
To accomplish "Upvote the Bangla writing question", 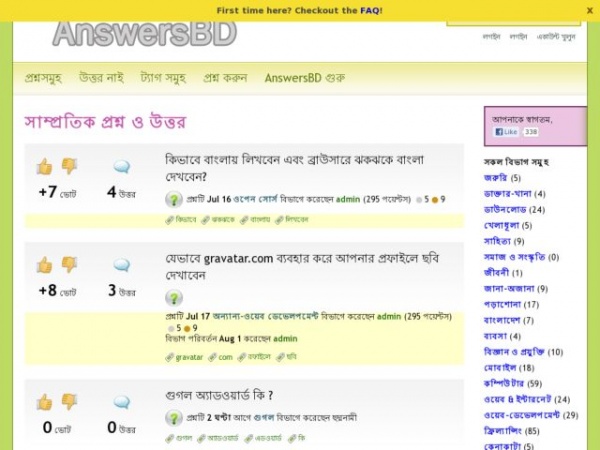I will point(44,166).
